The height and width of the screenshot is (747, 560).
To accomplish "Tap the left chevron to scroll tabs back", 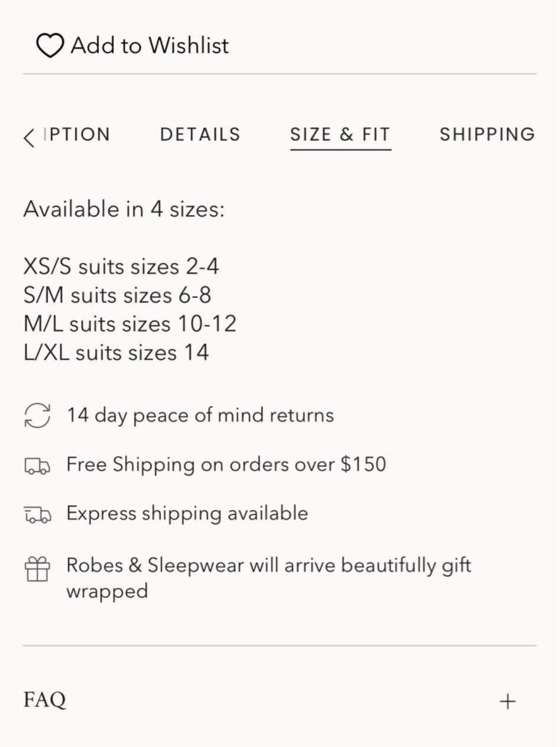I will 29,137.
